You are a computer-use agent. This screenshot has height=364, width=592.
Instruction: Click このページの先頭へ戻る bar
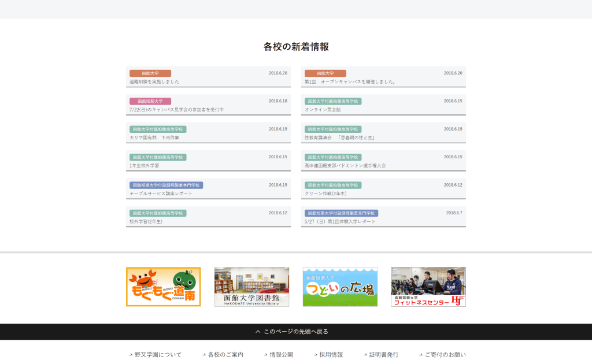pos(296,332)
